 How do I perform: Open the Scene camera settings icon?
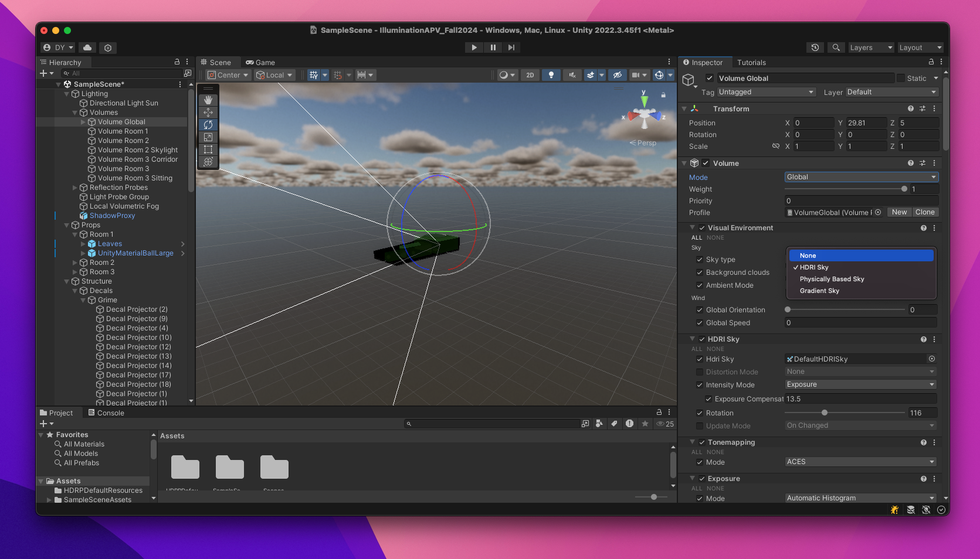635,75
